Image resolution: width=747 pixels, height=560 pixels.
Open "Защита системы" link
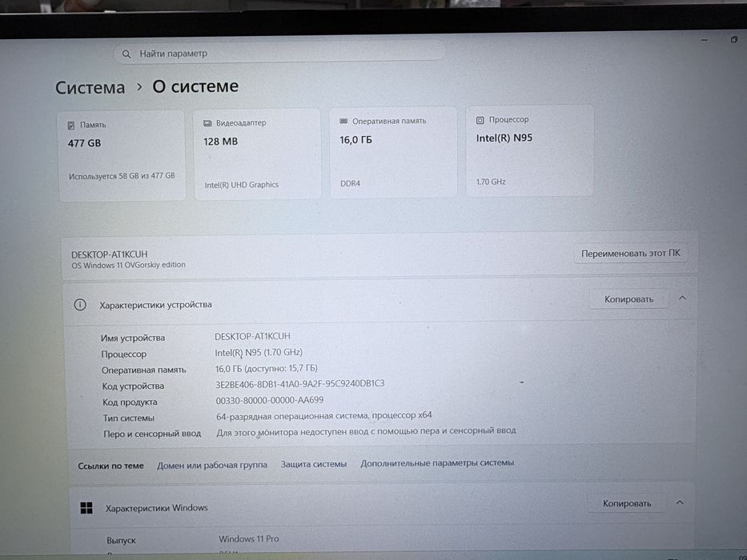point(314,464)
